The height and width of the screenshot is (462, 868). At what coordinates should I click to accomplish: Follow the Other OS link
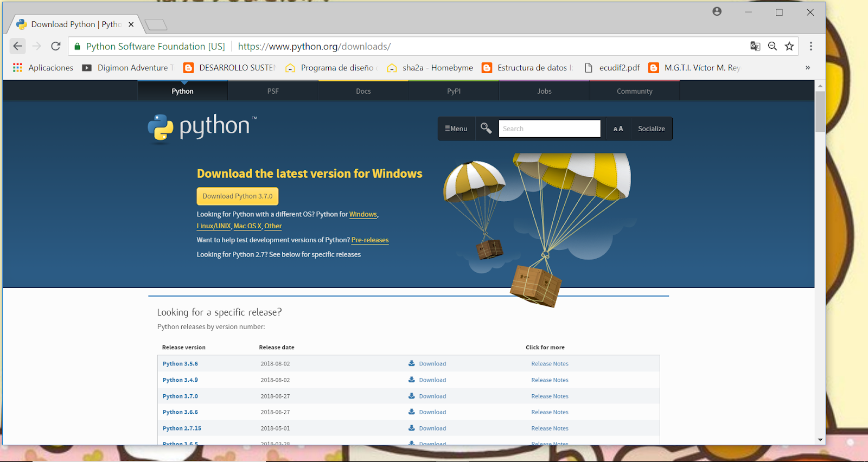pos(273,226)
